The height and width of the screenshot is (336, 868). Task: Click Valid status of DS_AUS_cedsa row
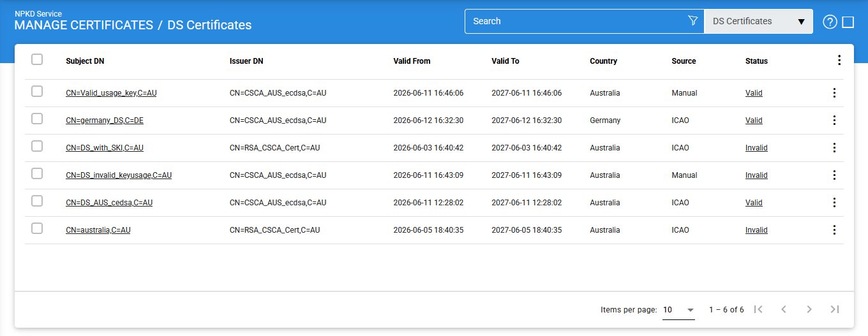[754, 203]
